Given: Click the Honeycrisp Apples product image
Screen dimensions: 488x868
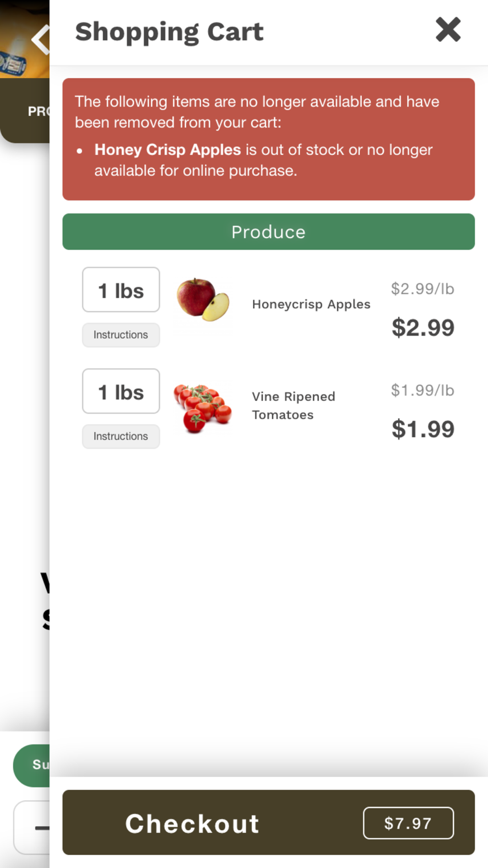Looking at the screenshot, I should 203,300.
